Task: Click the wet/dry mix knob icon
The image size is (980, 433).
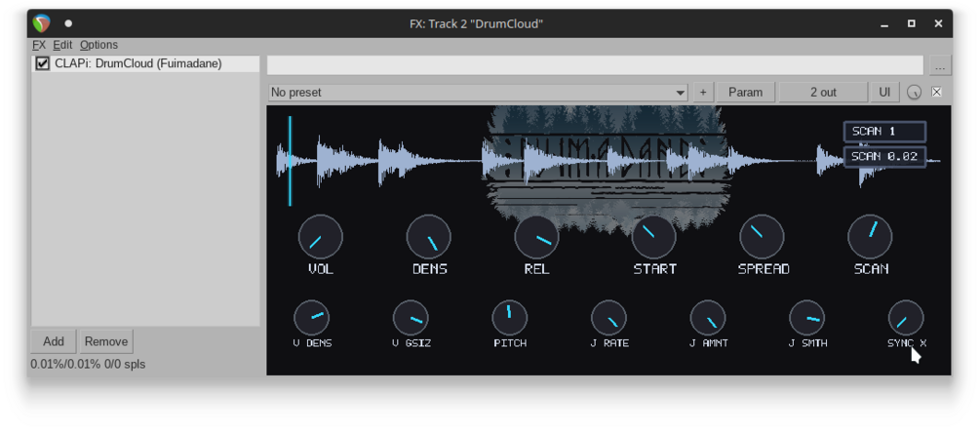Action: coord(914,93)
